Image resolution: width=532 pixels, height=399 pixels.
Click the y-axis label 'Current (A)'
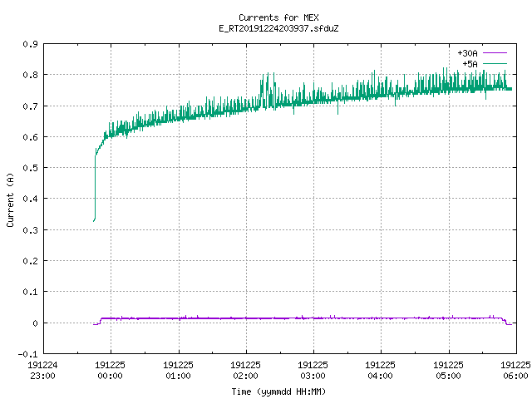click(10, 199)
